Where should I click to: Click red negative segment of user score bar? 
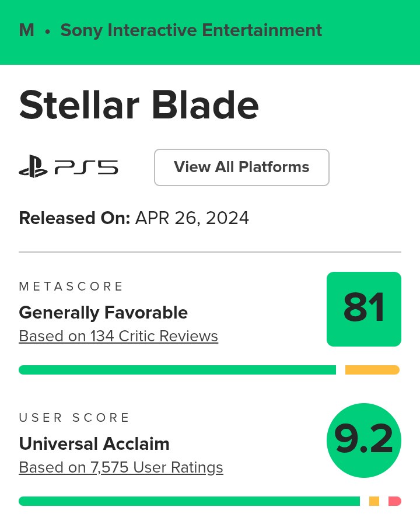click(395, 501)
